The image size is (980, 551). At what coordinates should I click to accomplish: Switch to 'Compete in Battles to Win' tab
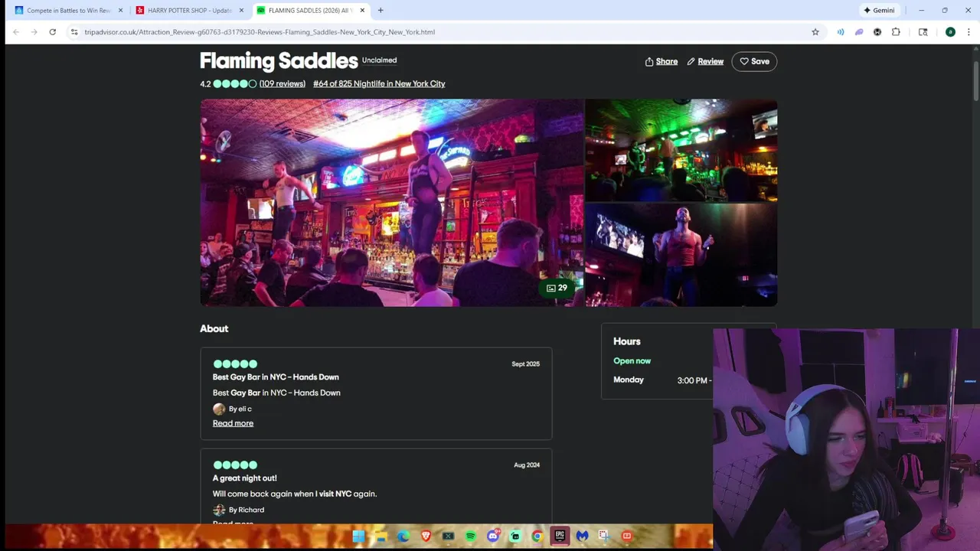coord(68,11)
